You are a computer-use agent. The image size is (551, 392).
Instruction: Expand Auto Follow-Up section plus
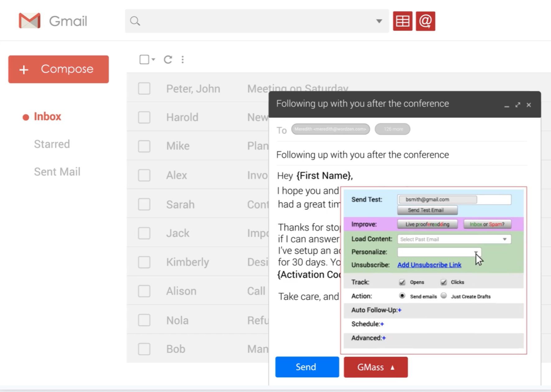(x=400, y=310)
